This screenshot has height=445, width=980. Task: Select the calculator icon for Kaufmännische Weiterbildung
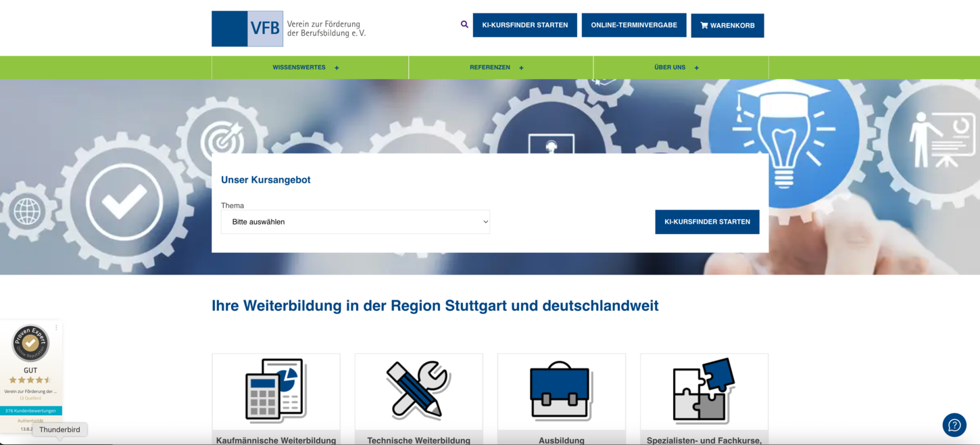(276, 391)
